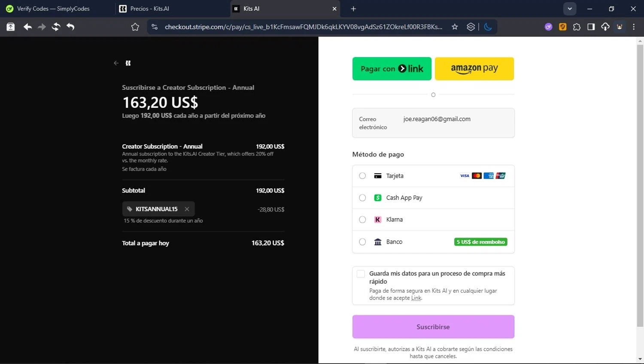The image size is (644, 364).
Task: Select the Cash App Pay radio button
Action: (362, 198)
